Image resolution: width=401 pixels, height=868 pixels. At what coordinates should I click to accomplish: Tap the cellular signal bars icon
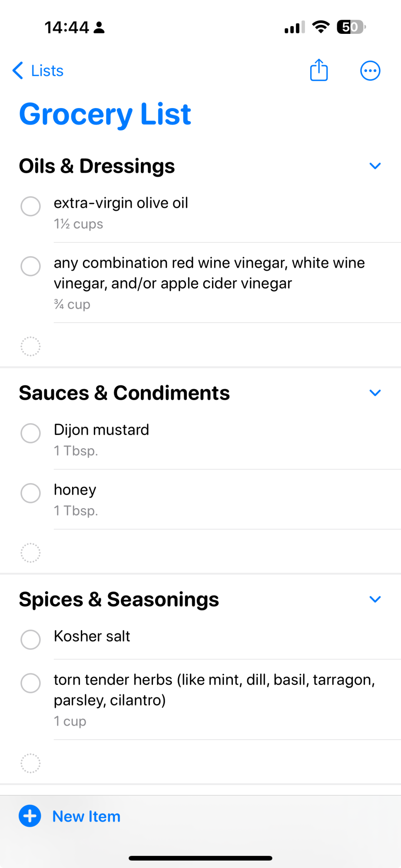[x=295, y=27]
